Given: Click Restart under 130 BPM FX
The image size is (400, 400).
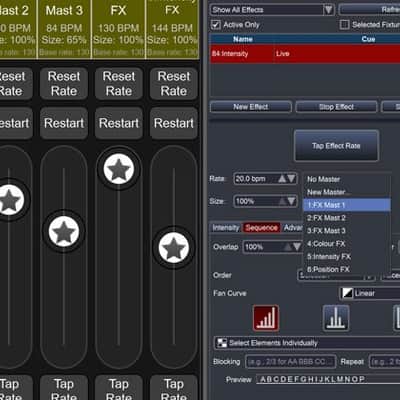Looking at the screenshot, I should [119, 123].
